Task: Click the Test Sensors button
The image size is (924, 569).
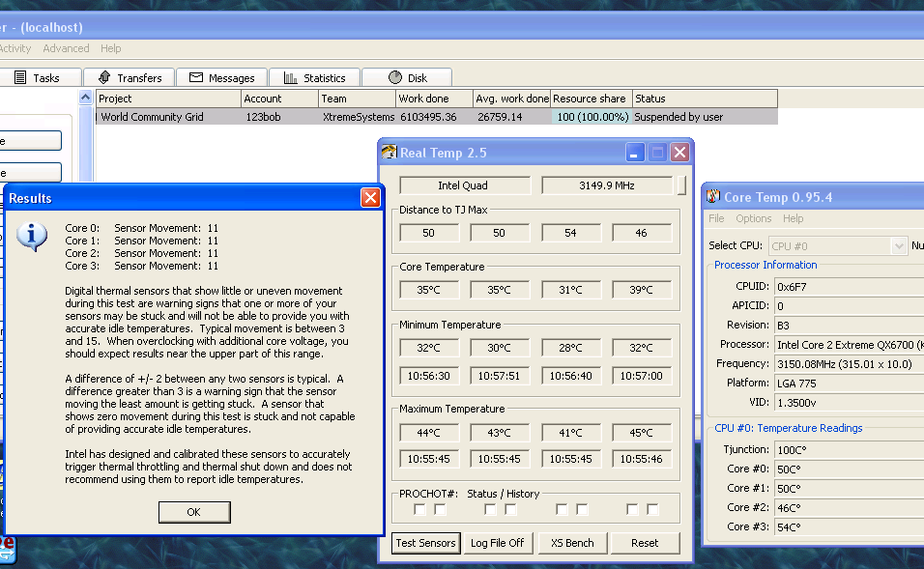Action: coord(425,543)
